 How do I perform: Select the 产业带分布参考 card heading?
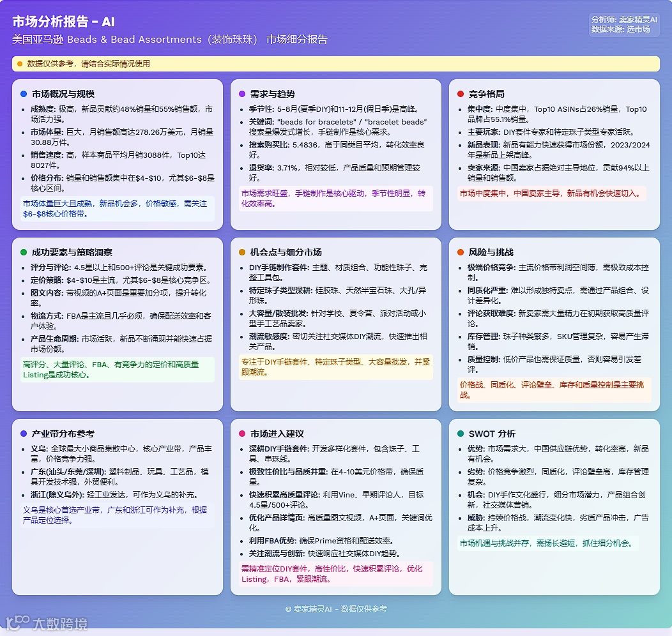pyautogui.click(x=63, y=434)
